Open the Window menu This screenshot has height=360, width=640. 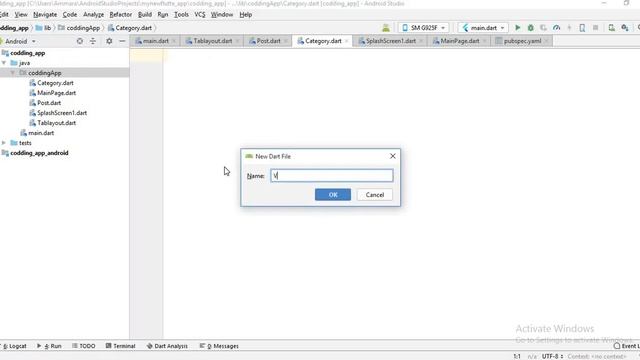[x=222, y=15]
